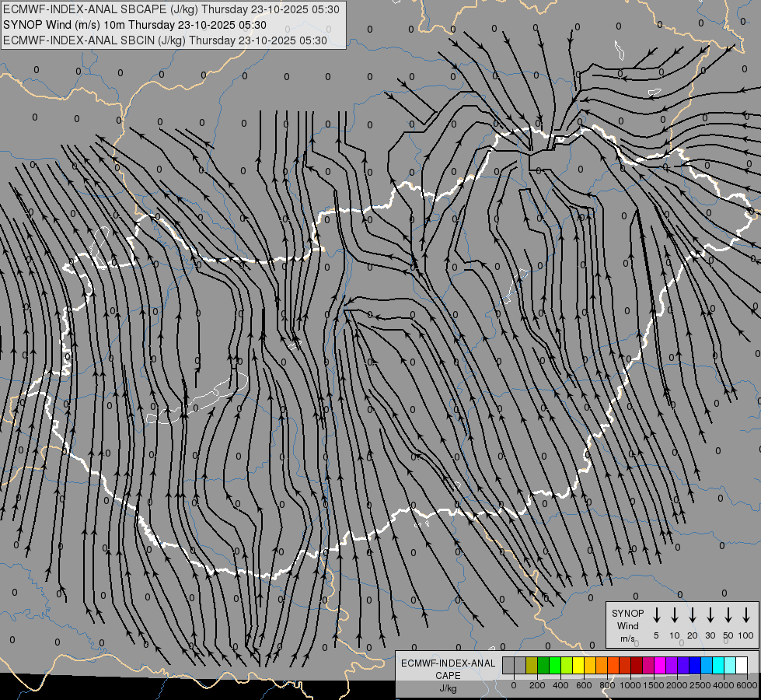Image resolution: width=761 pixels, height=700 pixels.
Task: Click the 2000 tick label on CAPE scale
Action: tap(676, 685)
